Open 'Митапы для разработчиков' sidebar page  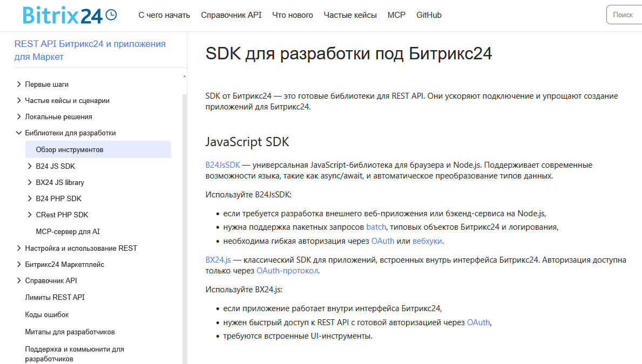(x=70, y=332)
